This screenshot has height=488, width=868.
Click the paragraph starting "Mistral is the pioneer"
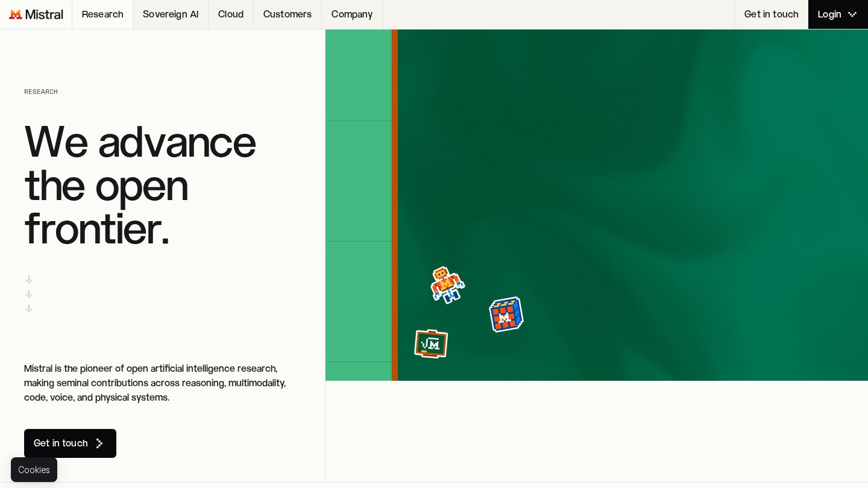coord(155,383)
